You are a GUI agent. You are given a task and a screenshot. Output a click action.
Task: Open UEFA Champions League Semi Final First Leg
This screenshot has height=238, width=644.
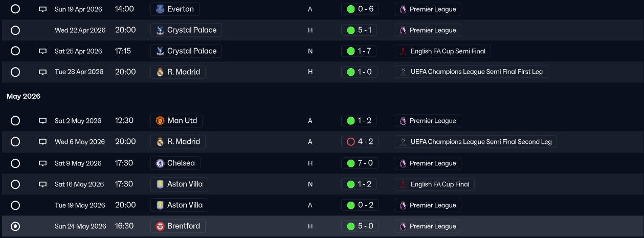click(x=471, y=72)
